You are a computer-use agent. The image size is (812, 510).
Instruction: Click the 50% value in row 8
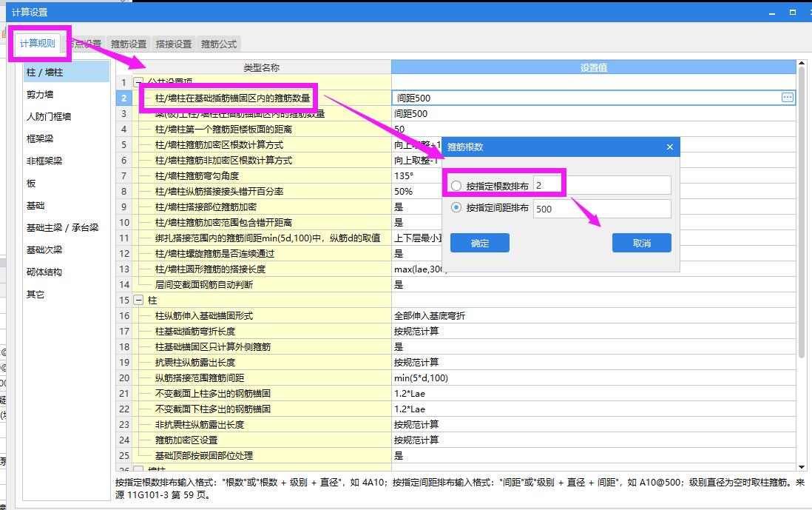403,191
